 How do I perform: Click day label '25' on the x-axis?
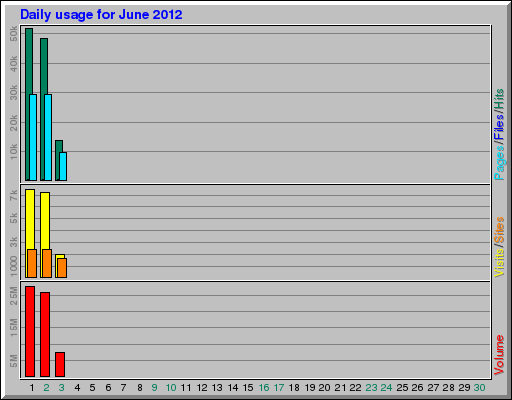(402, 388)
